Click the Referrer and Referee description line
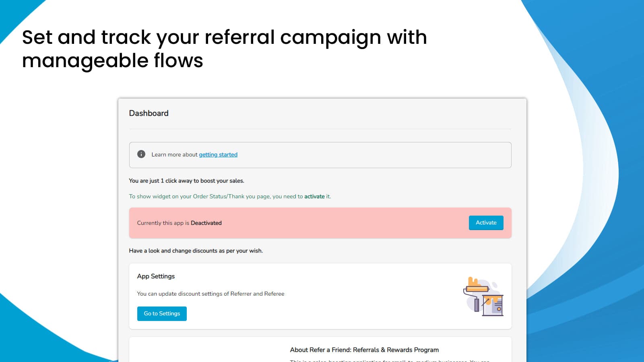The image size is (644, 362). point(211,294)
